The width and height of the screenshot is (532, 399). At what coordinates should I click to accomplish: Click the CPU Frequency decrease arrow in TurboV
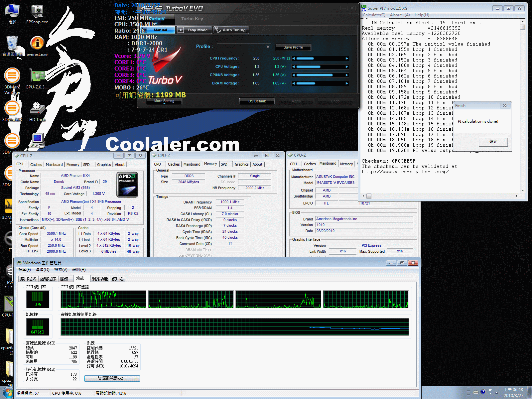(x=293, y=59)
